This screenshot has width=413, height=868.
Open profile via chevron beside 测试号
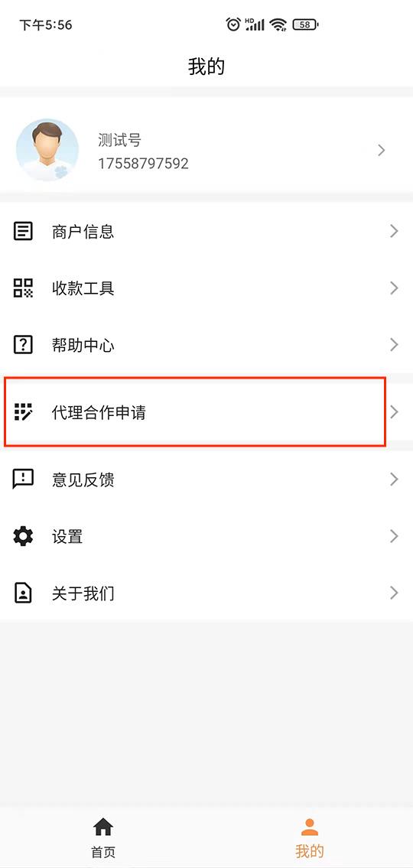tap(382, 150)
